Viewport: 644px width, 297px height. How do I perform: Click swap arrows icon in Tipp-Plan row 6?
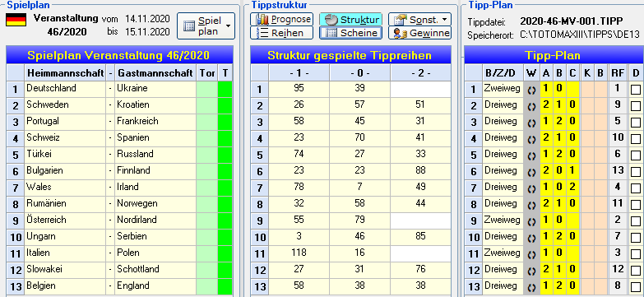[x=531, y=172]
